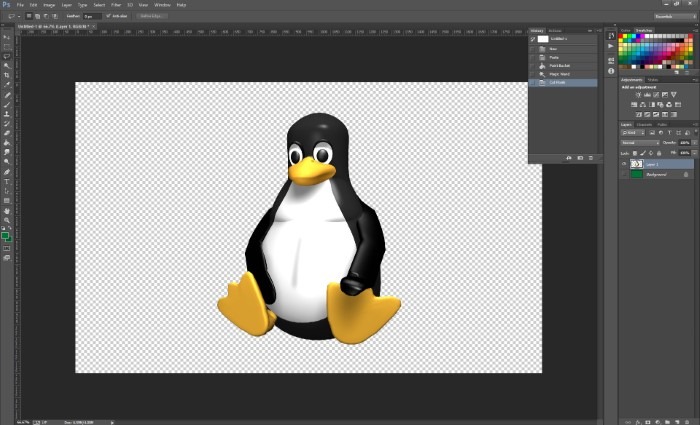Screen dimensions: 700x425
Task: Select the Hand tool
Action: (7, 211)
